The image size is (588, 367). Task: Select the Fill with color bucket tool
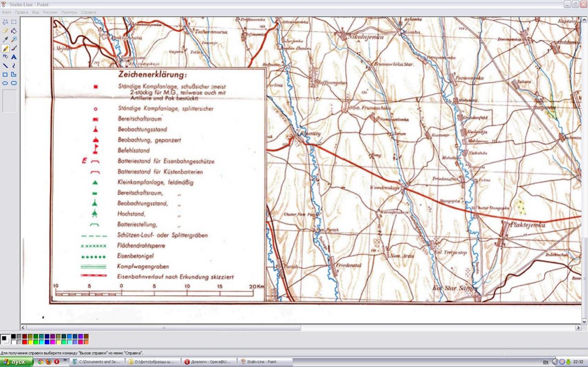(x=14, y=30)
